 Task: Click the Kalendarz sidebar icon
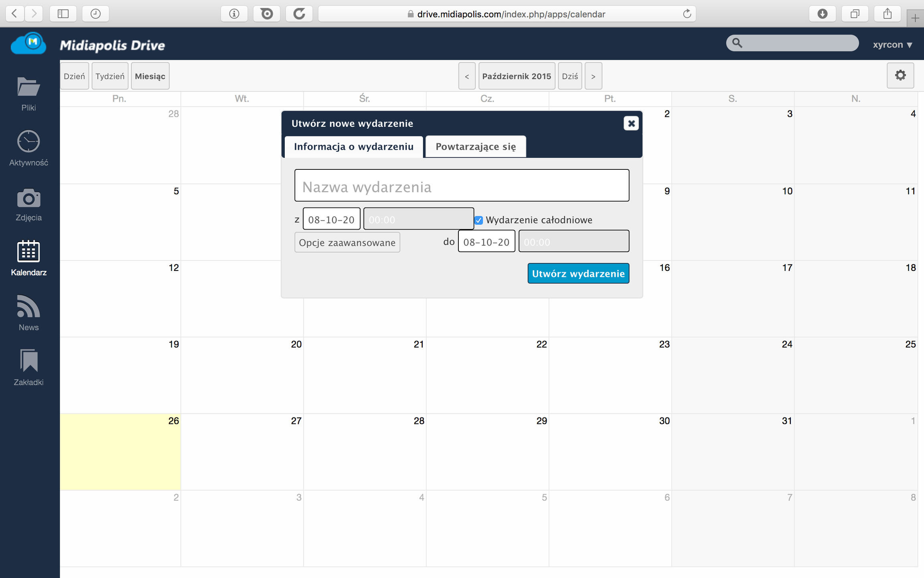(28, 252)
